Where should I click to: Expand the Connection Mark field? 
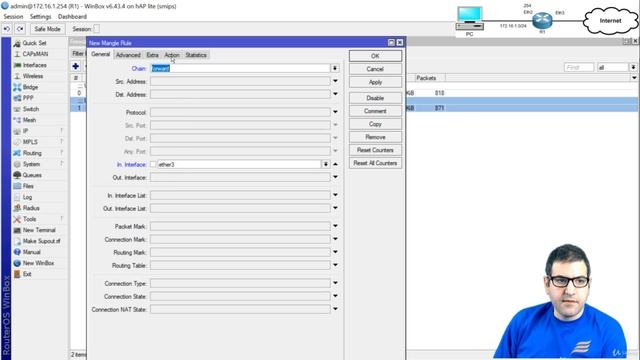point(335,239)
